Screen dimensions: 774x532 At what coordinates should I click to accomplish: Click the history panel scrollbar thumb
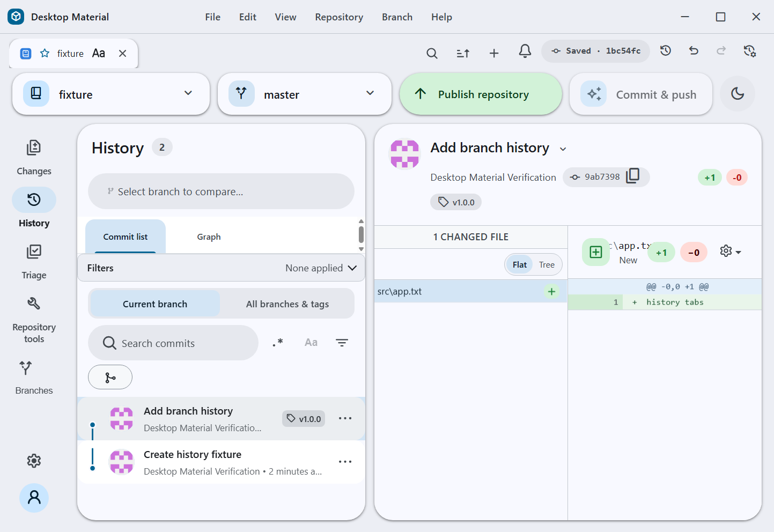[361, 234]
